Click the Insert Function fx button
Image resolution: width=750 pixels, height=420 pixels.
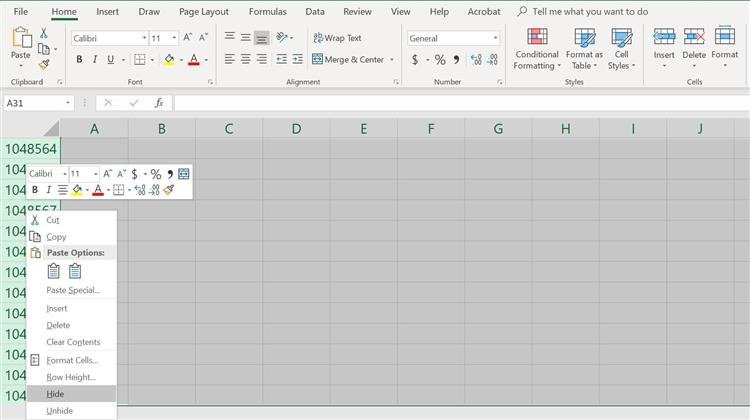pyautogui.click(x=159, y=103)
